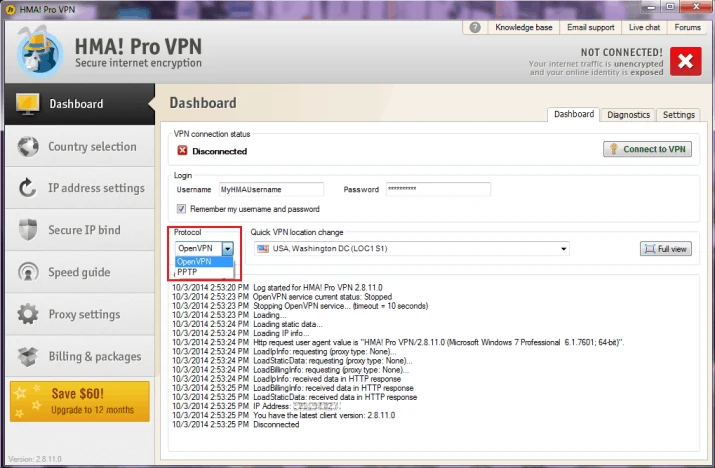Open Proxy settings in the sidebar

[x=80, y=314]
